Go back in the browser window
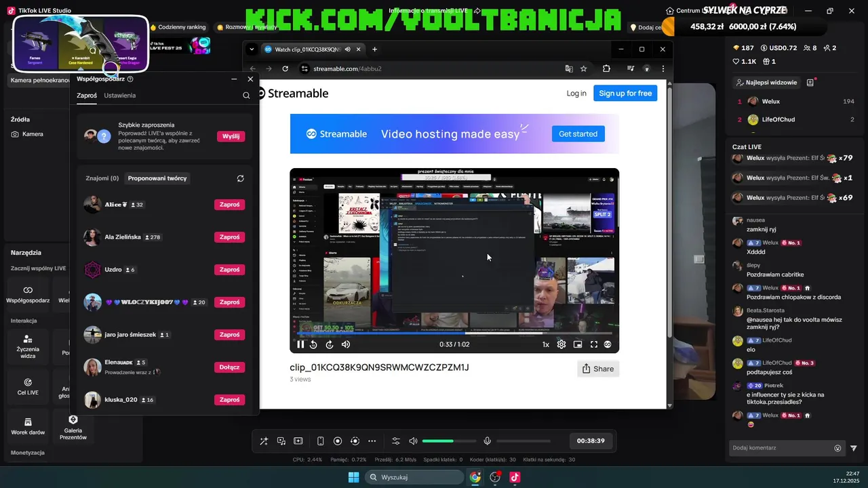The width and height of the screenshot is (868, 488). click(253, 68)
